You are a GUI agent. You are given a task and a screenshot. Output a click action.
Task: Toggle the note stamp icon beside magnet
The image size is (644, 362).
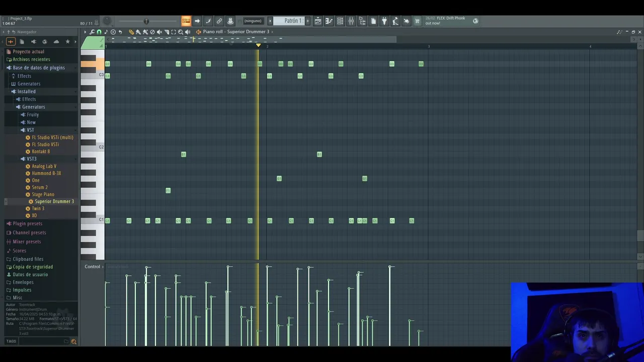[106, 32]
